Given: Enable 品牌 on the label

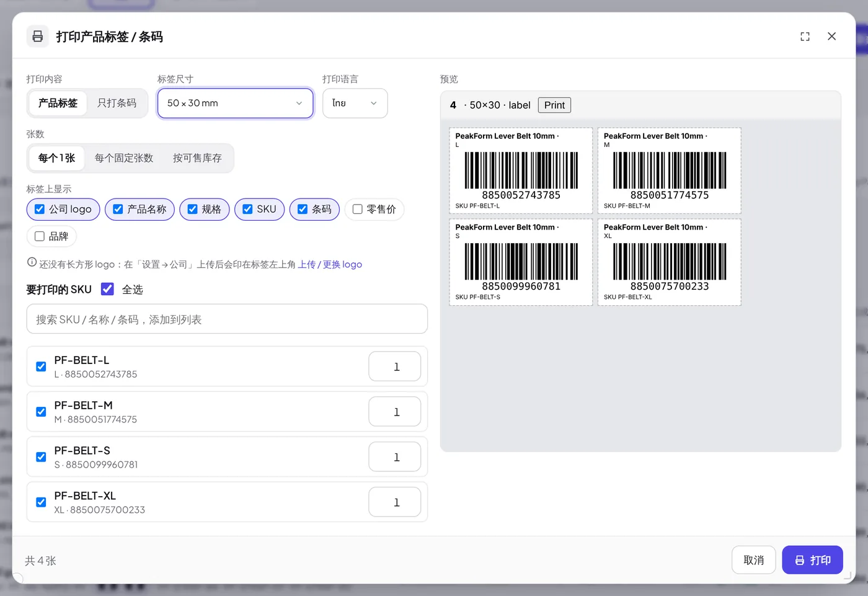Looking at the screenshot, I should [40, 236].
